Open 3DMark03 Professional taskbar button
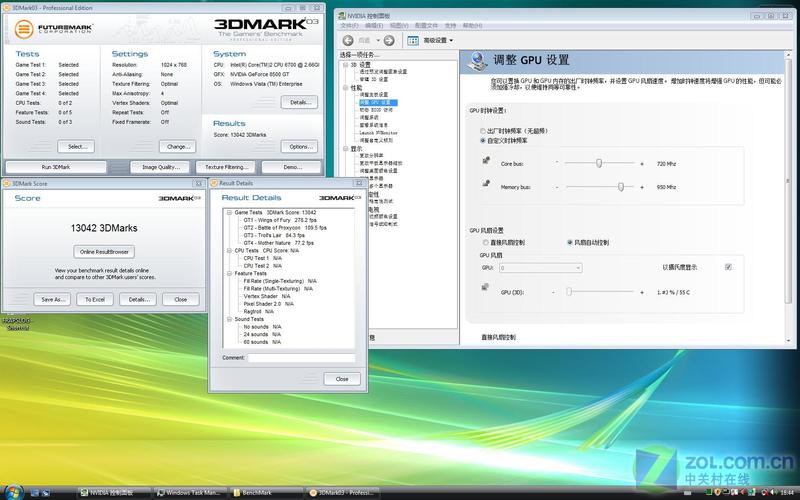Image resolution: width=800 pixels, height=500 pixels. click(342, 493)
